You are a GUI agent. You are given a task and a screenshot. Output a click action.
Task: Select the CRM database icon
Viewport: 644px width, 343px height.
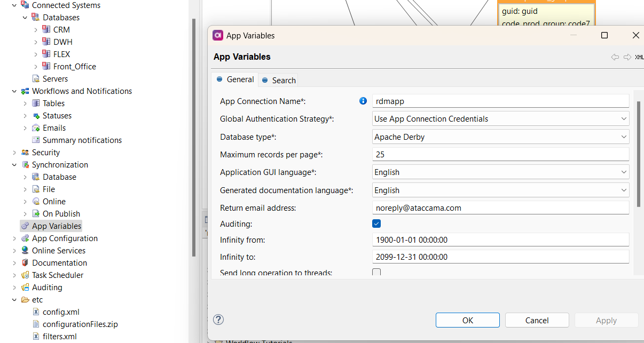tap(46, 30)
